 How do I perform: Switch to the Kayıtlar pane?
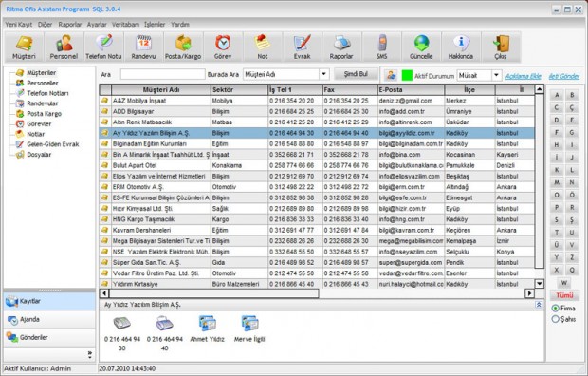(x=49, y=301)
